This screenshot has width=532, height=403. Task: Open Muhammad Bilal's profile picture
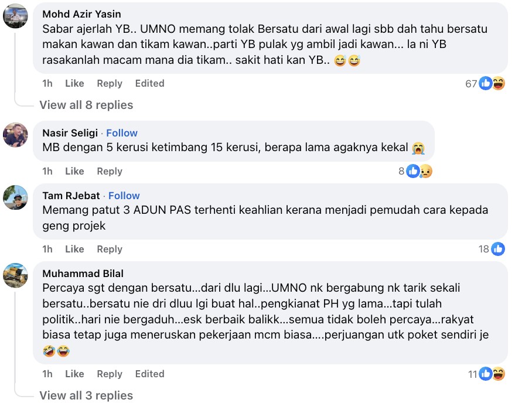pos(15,276)
